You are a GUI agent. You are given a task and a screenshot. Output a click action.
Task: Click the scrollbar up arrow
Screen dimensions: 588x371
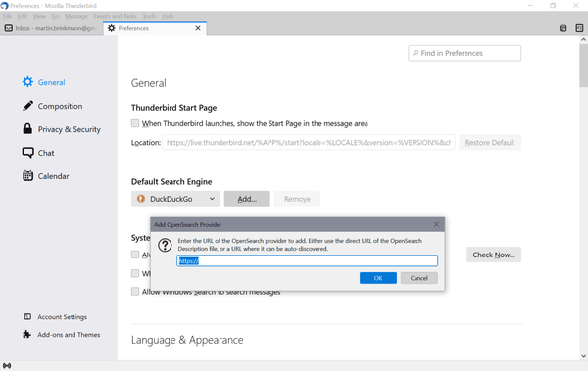click(x=583, y=39)
